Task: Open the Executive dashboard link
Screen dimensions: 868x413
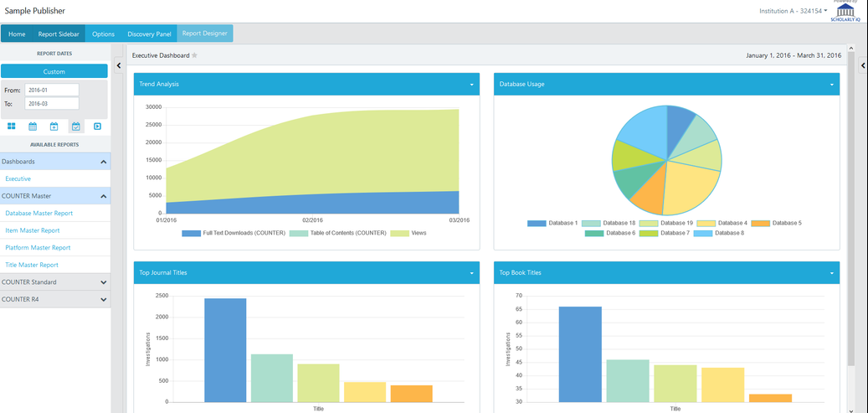Action: pos(18,179)
